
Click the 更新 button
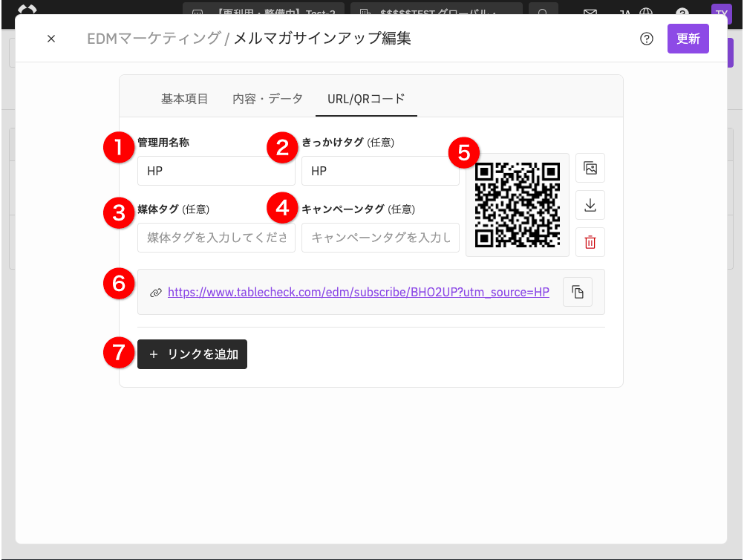688,39
